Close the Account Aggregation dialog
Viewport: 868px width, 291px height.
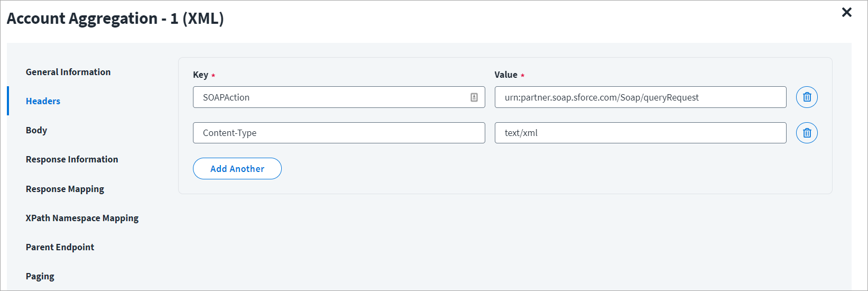click(x=846, y=12)
